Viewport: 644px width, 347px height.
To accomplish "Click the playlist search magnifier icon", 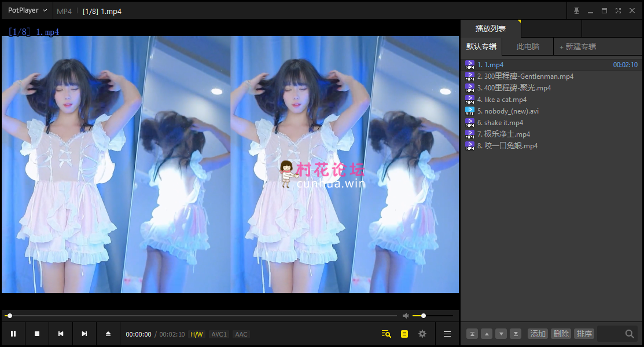I will 630,334.
